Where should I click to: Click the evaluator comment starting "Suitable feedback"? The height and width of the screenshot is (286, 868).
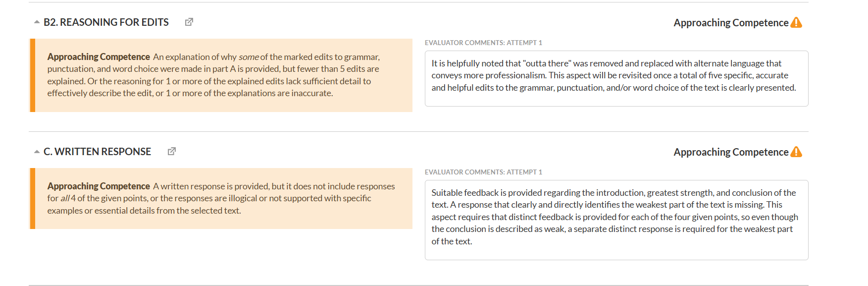point(614,217)
